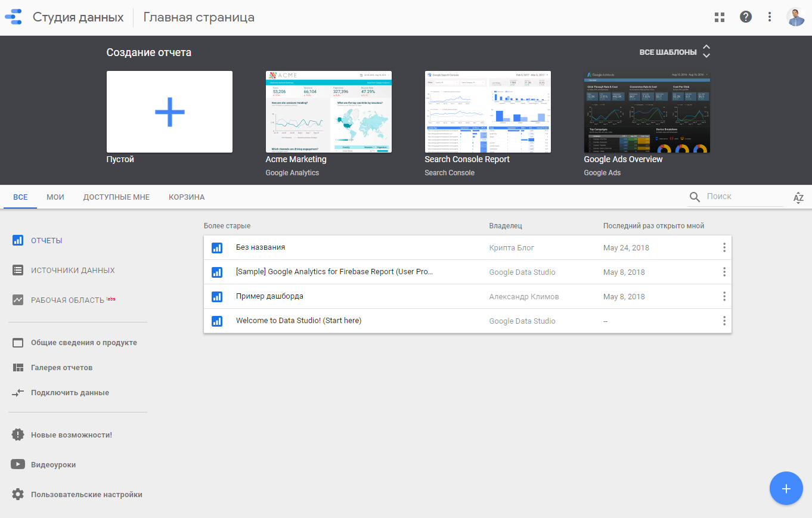The width and height of the screenshot is (812, 518).
Task: Open the КОРЗИНА tab
Action: (186, 197)
